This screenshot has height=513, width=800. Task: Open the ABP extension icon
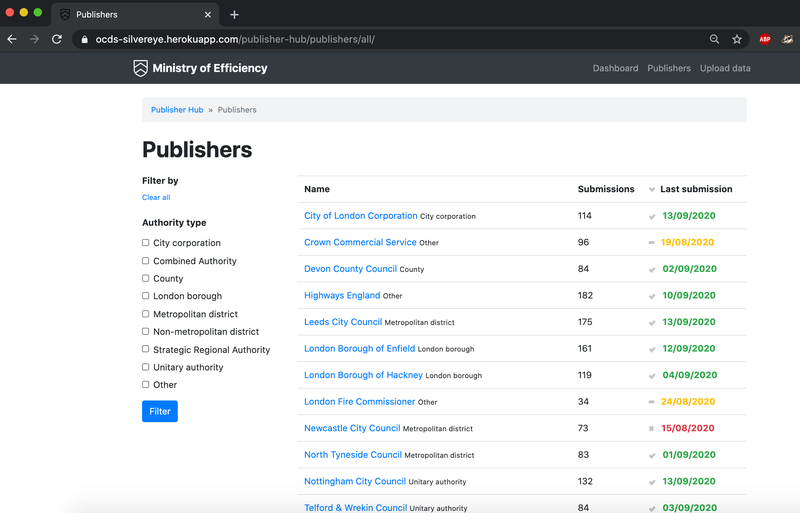pos(764,39)
